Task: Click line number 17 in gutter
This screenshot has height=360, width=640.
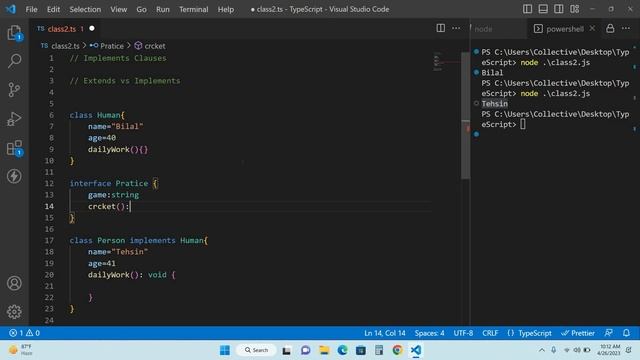Action: click(x=49, y=240)
